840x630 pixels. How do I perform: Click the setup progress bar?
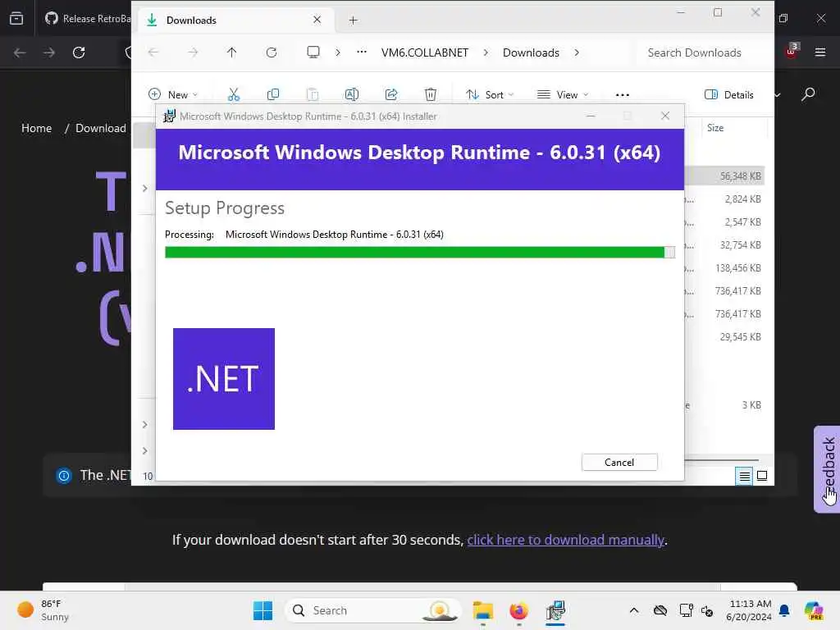(x=420, y=253)
